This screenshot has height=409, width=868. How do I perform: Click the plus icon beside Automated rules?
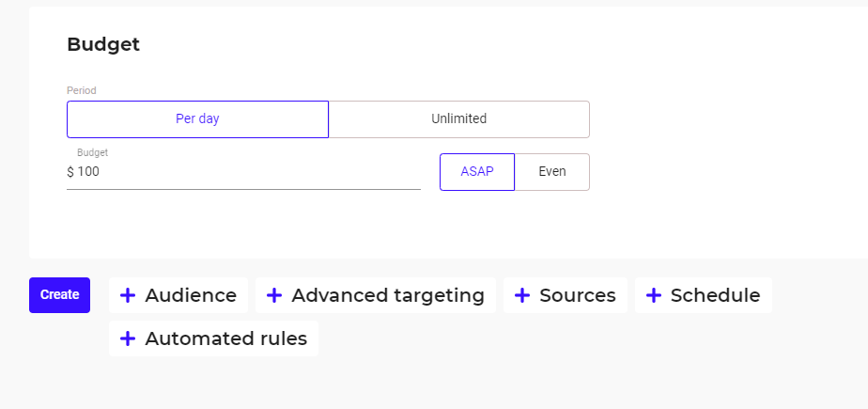coord(128,338)
